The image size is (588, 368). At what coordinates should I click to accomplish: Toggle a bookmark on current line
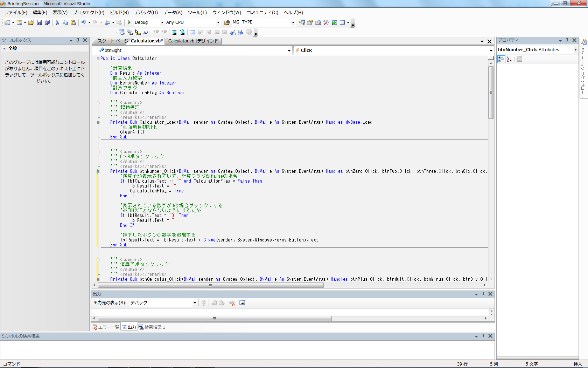192,32
